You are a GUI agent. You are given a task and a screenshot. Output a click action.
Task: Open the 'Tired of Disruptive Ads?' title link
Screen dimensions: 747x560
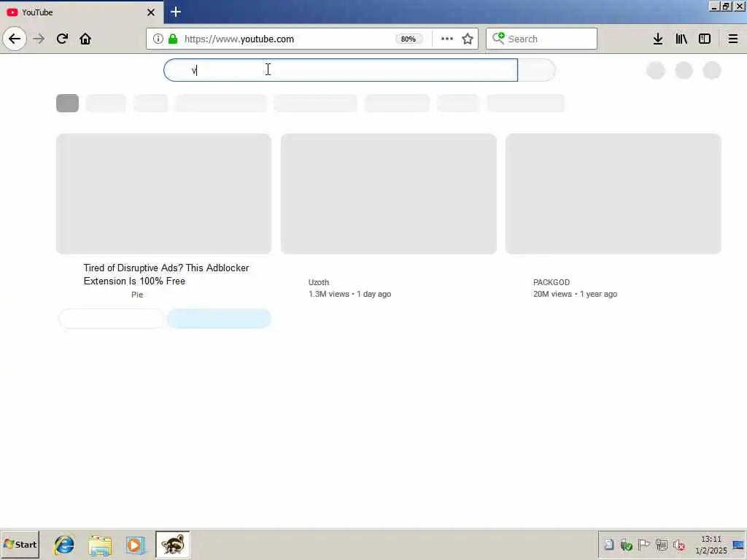coord(166,274)
